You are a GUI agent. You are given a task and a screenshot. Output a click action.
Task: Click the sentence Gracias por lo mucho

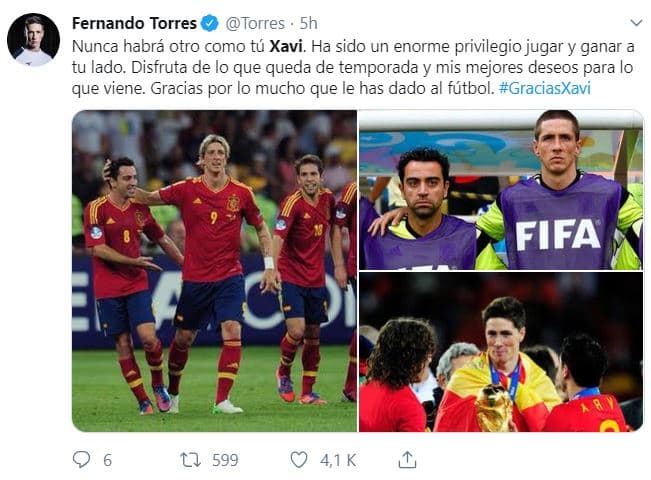(x=322, y=88)
